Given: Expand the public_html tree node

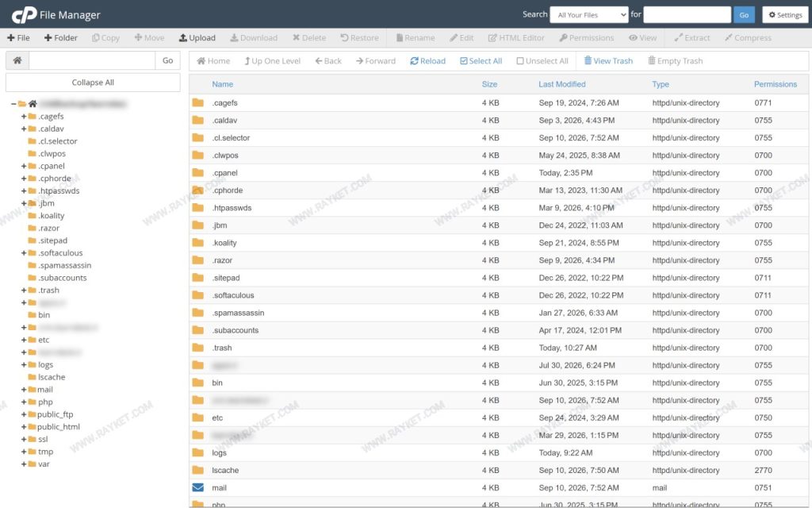Looking at the screenshot, I should [24, 426].
